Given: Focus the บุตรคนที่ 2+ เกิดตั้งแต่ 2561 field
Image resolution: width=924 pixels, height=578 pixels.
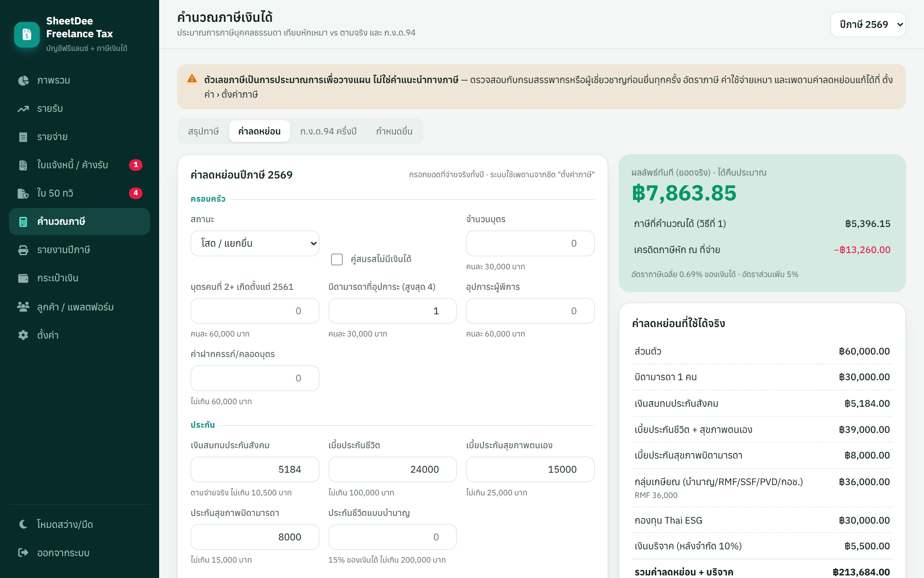Looking at the screenshot, I should tap(255, 311).
